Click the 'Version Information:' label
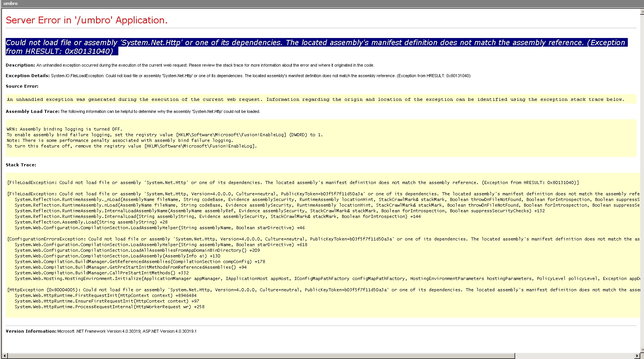 pos(31,331)
